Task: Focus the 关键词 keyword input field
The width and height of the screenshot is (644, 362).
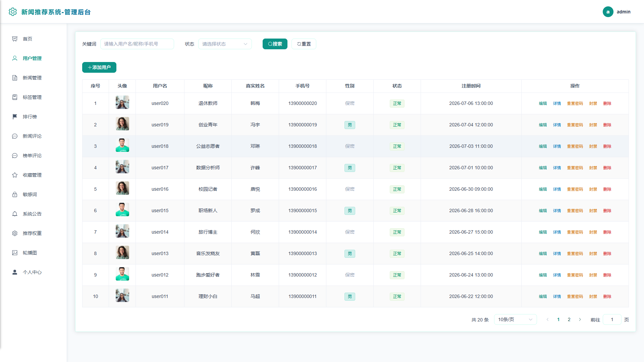Action: [137, 44]
